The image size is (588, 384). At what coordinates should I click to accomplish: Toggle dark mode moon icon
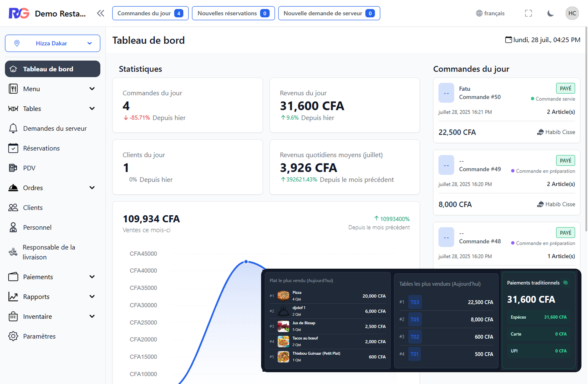(x=550, y=13)
